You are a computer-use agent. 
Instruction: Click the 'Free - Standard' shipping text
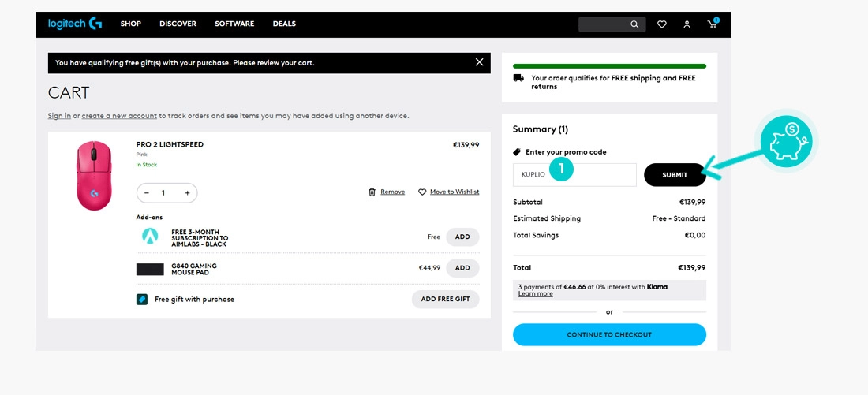(x=679, y=218)
